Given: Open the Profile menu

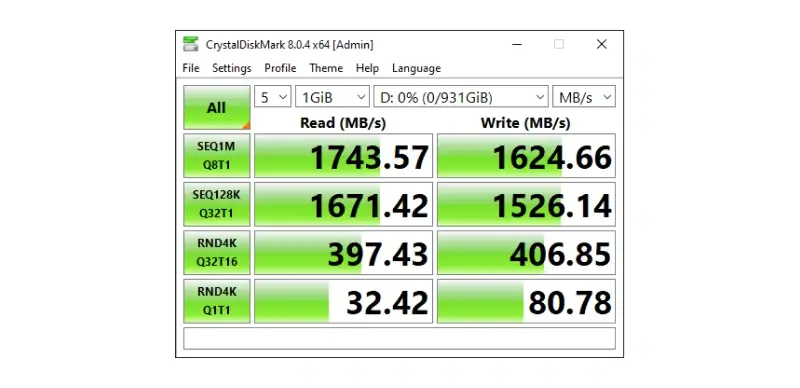Looking at the screenshot, I should [x=280, y=68].
